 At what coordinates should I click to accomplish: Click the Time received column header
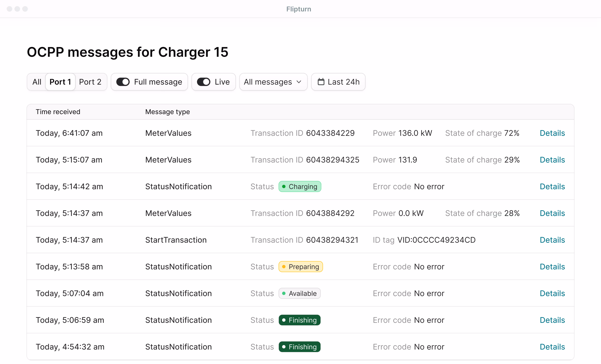[58, 112]
